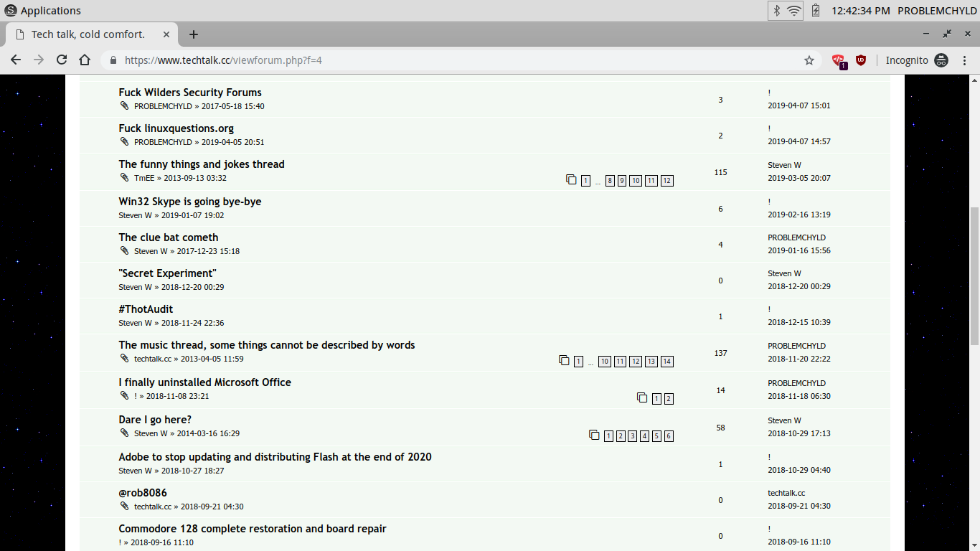Reload the page with the refresh icon
This screenshot has width=980, height=551.
[x=62, y=60]
